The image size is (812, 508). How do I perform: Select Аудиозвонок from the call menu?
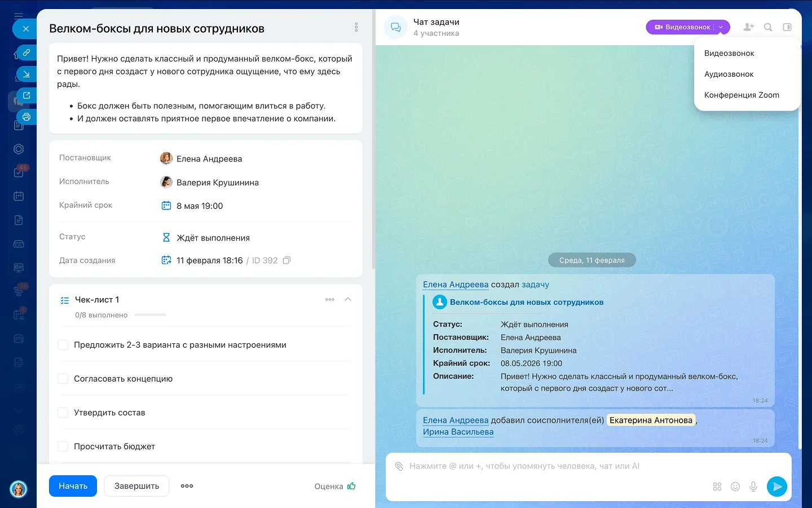[x=729, y=74]
